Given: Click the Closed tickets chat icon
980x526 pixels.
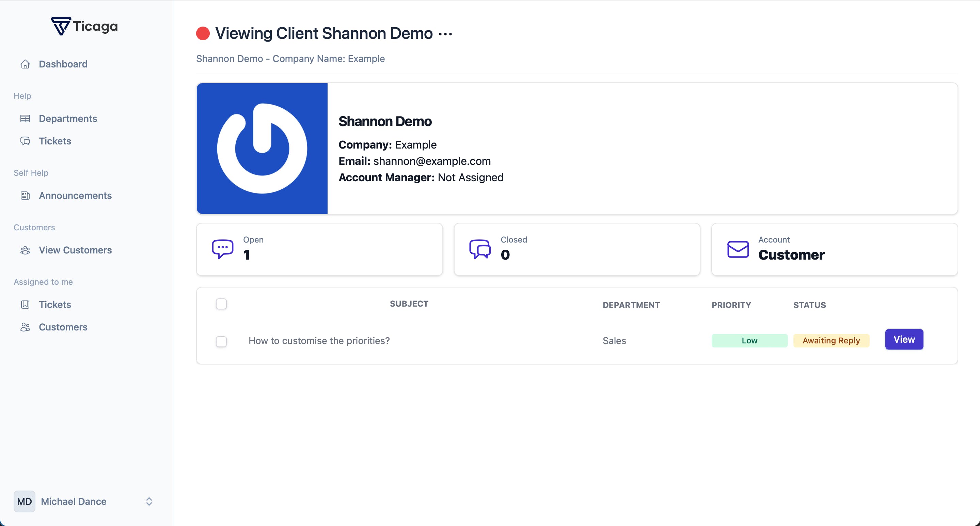Looking at the screenshot, I should pos(480,249).
